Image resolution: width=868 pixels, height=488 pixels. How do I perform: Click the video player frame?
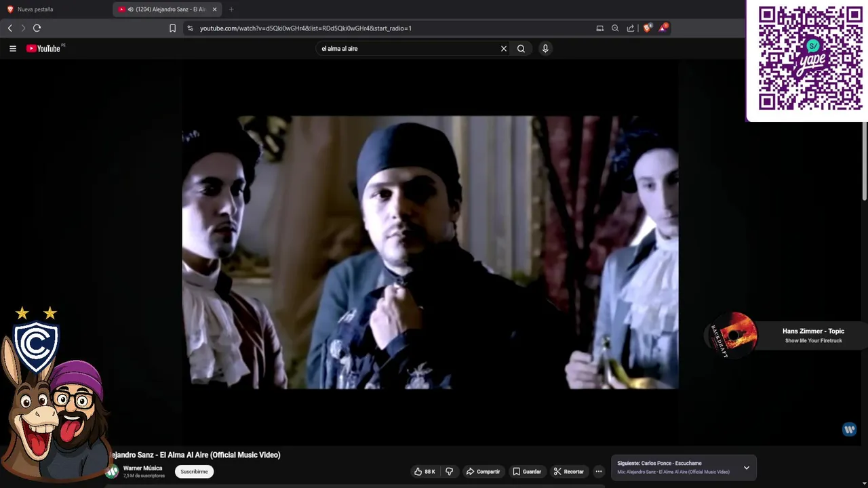(x=430, y=252)
